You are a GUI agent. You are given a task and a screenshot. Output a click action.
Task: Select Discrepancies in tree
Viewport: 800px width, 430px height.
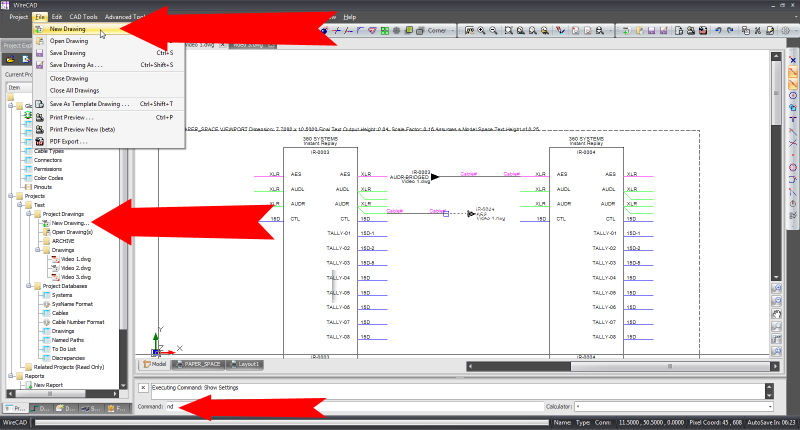click(x=68, y=358)
